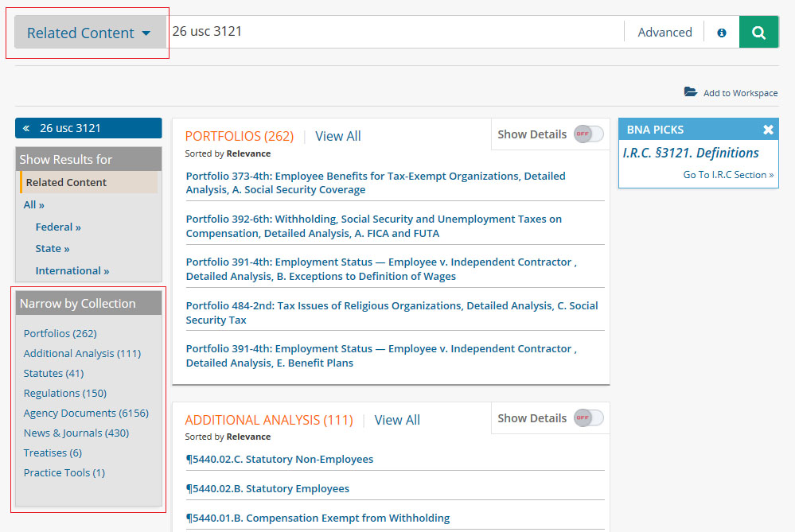Select Related Content under Show Results for

pyautogui.click(x=66, y=182)
